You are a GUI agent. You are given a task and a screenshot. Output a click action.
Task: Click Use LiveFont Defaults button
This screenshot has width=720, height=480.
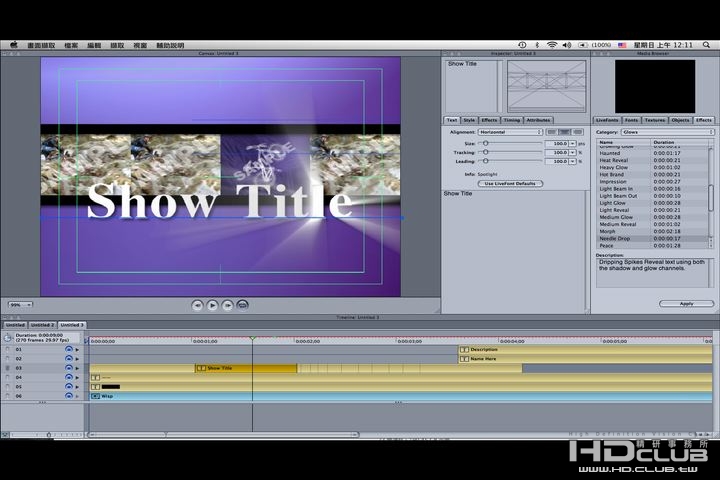click(x=510, y=184)
